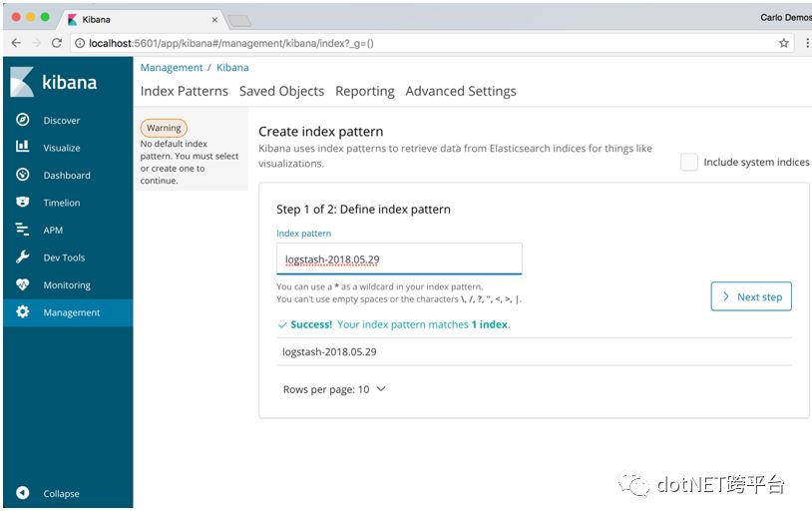Open Timelion via mask icon

coord(22,202)
